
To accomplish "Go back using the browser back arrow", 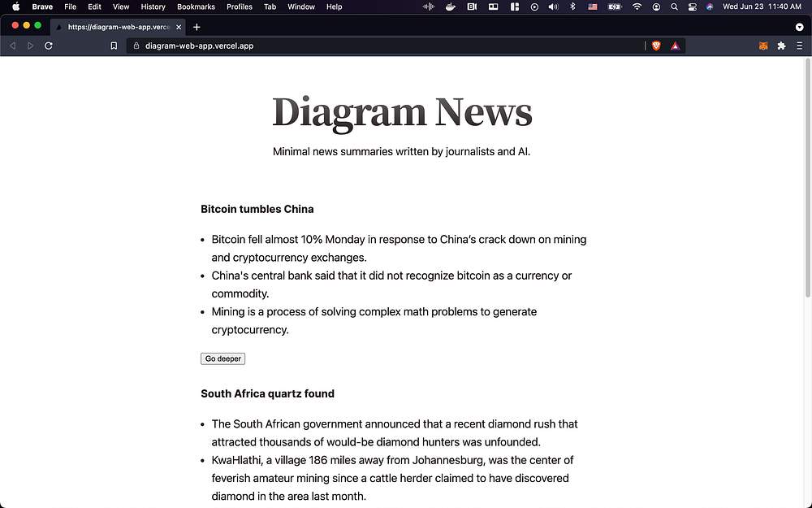I will point(13,46).
